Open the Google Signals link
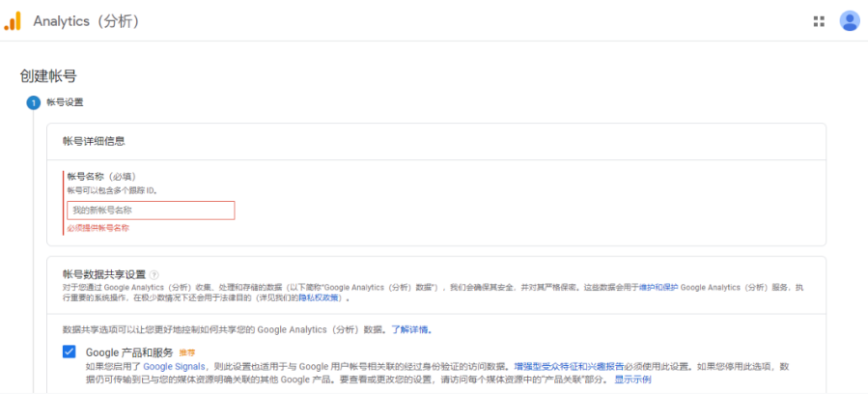The height and width of the screenshot is (394, 868). point(175,366)
